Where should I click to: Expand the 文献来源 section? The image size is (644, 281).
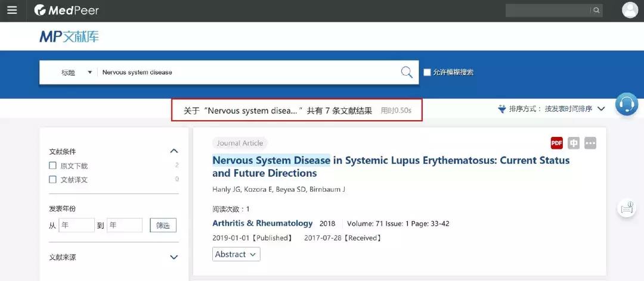[174, 257]
